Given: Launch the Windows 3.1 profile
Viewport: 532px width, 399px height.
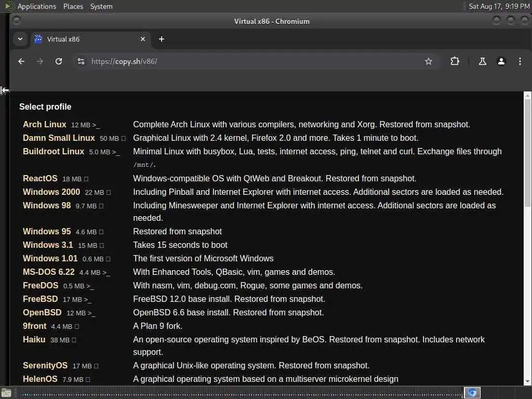Looking at the screenshot, I should coord(48,245).
